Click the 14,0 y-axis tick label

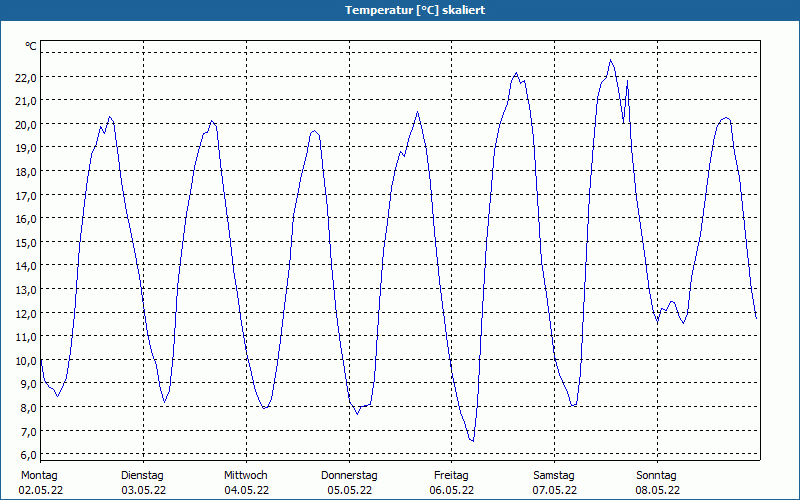(x=26, y=266)
